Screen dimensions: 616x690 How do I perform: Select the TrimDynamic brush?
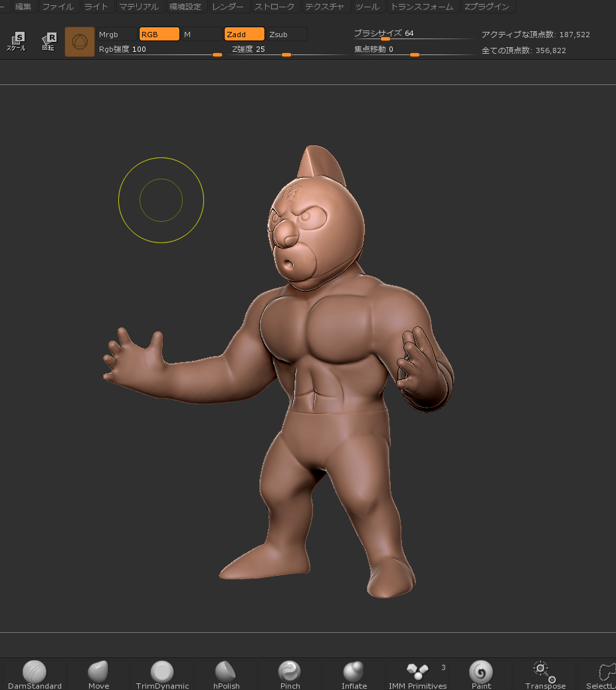click(x=162, y=675)
